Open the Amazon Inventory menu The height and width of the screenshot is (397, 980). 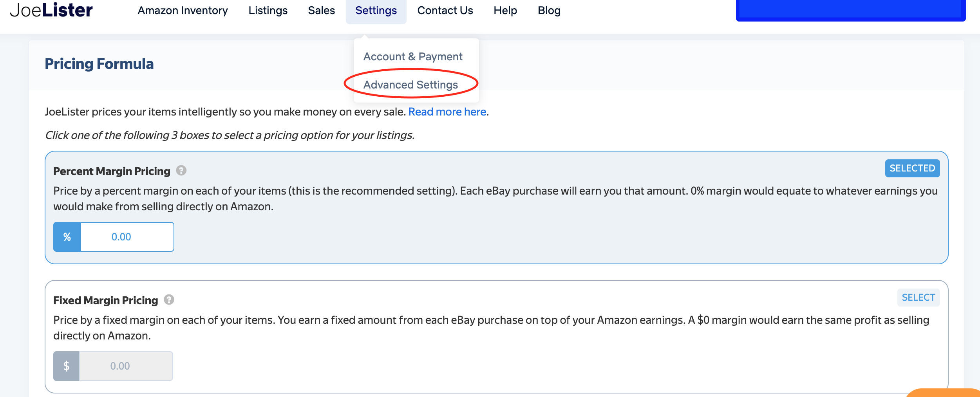point(183,11)
